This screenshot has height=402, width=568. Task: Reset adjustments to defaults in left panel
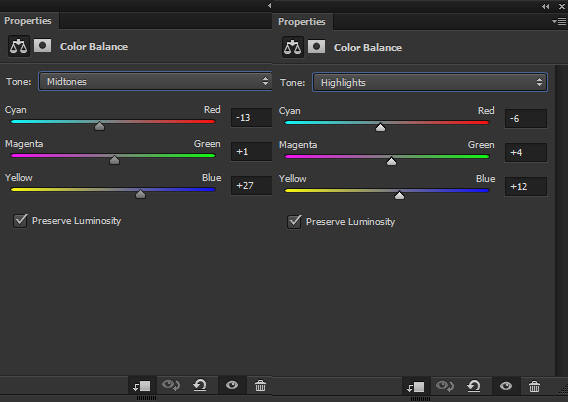point(200,385)
